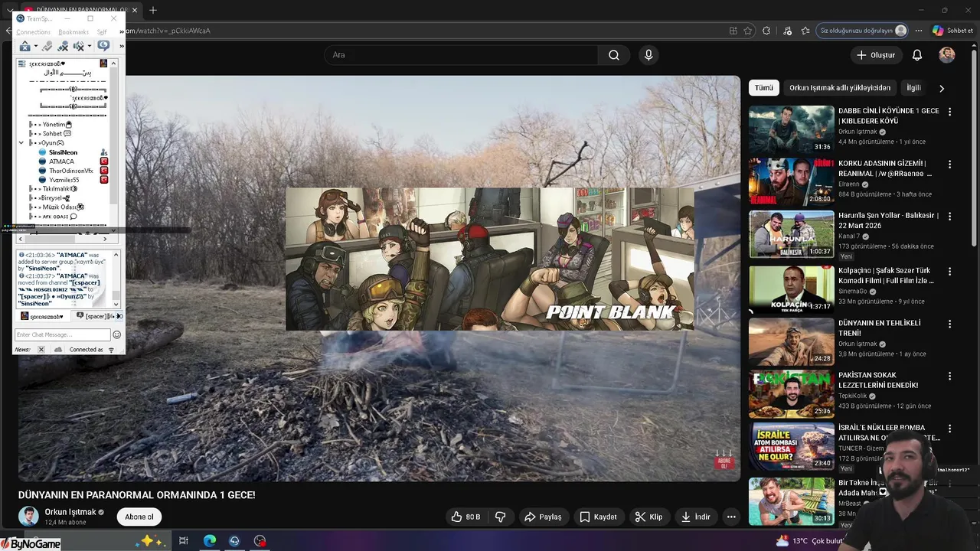Open TeamSpeak Self menu

pos(102,32)
